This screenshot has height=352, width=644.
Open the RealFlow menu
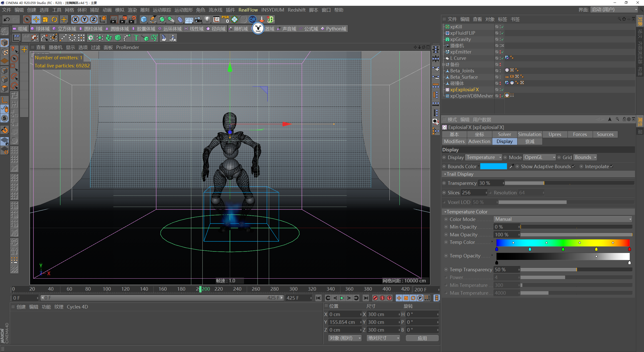click(248, 10)
